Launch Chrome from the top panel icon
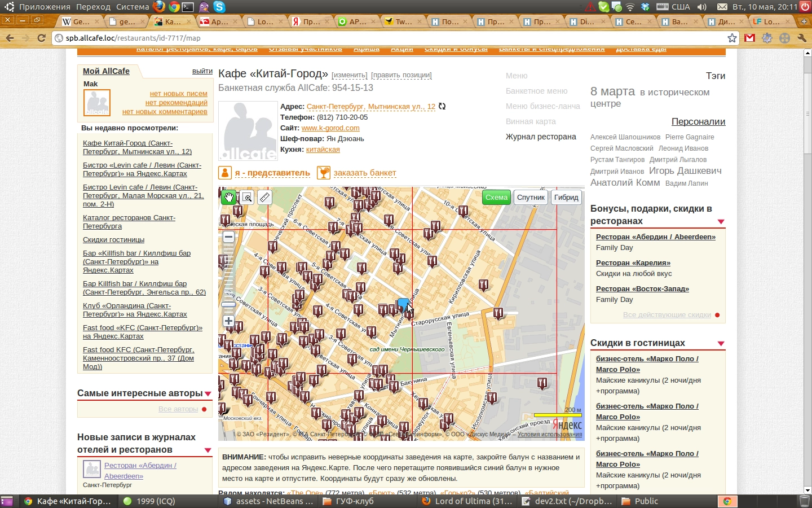This screenshot has height=508, width=812. [174, 7]
